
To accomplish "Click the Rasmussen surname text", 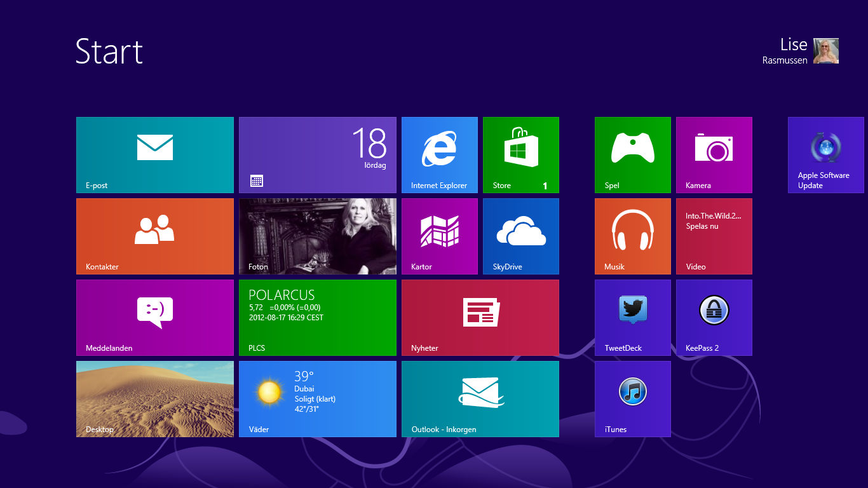I will 785,60.
